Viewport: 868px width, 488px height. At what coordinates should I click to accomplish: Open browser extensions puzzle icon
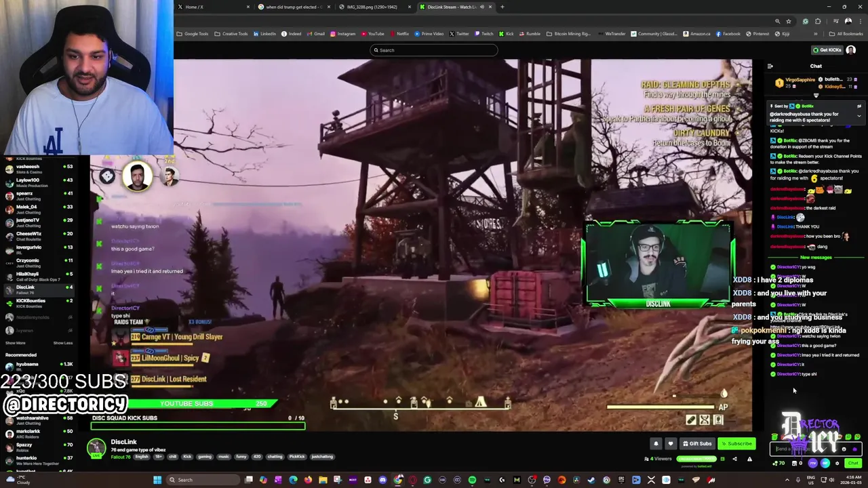coord(818,21)
